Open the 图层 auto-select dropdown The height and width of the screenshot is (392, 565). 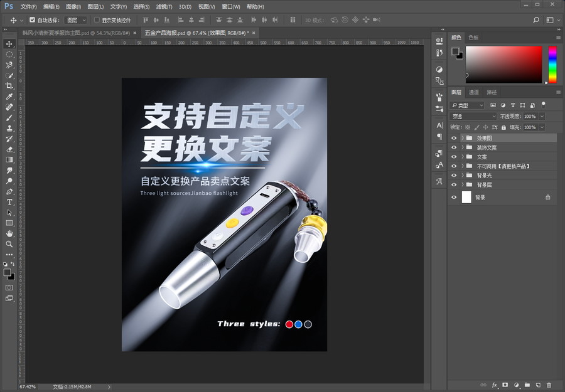pos(75,20)
